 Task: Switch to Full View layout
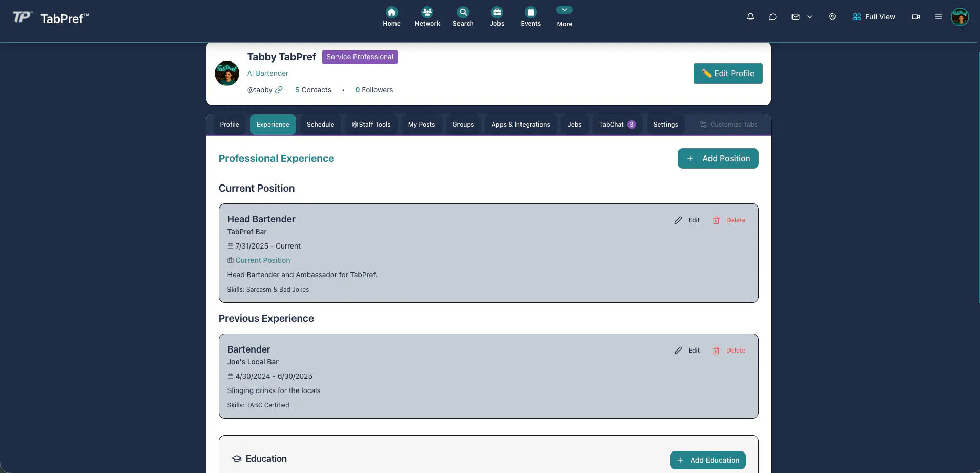tap(874, 17)
